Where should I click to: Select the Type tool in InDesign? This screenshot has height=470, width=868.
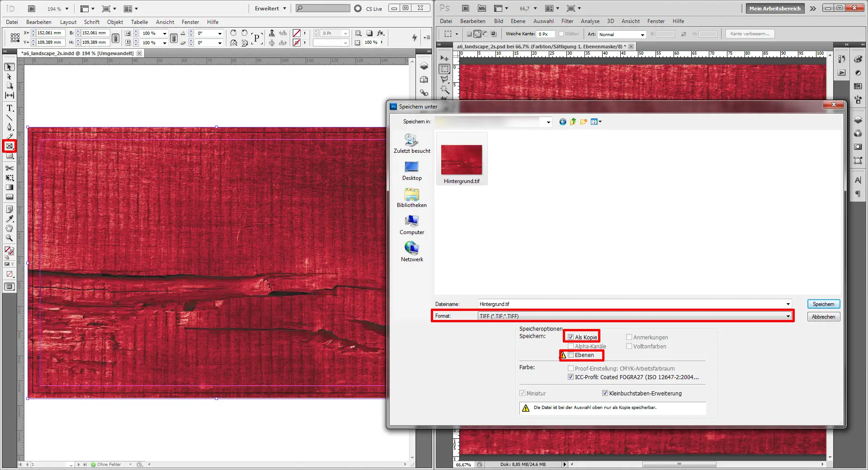click(9, 108)
